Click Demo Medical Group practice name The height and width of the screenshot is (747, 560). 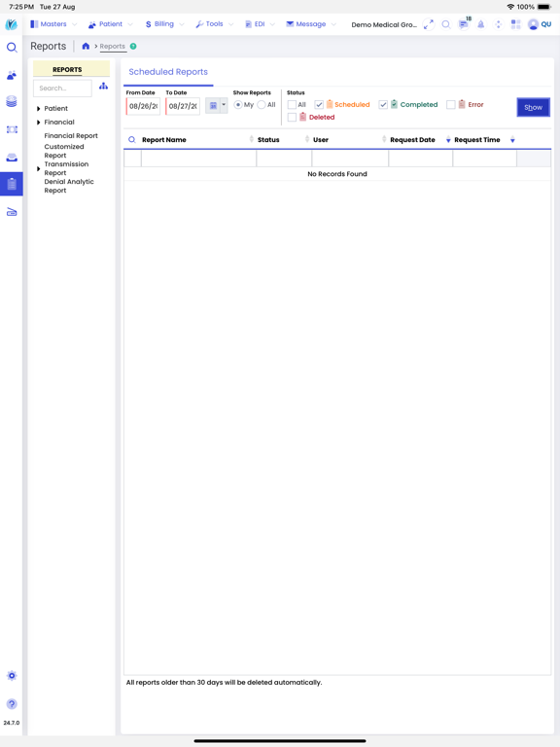tap(384, 24)
